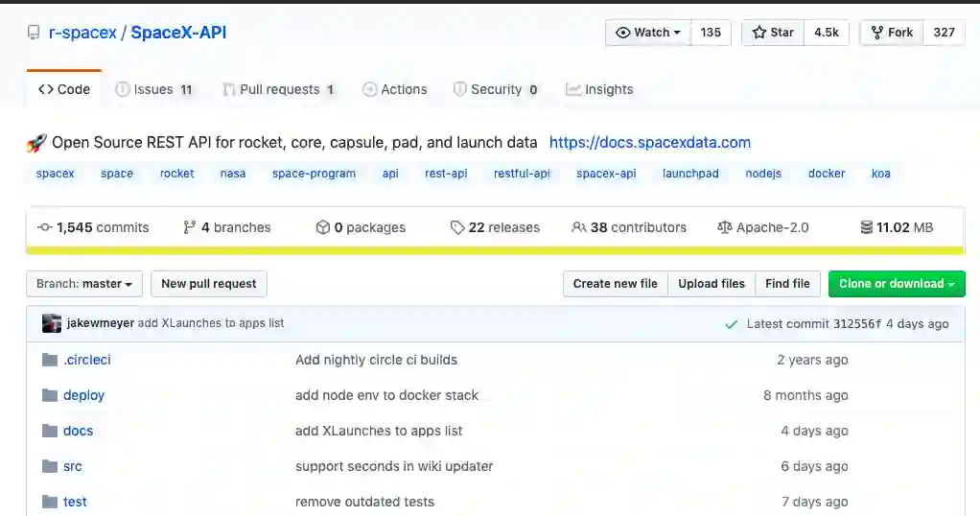Open the Clone or download dropdown
The image size is (980, 516).
tap(897, 284)
